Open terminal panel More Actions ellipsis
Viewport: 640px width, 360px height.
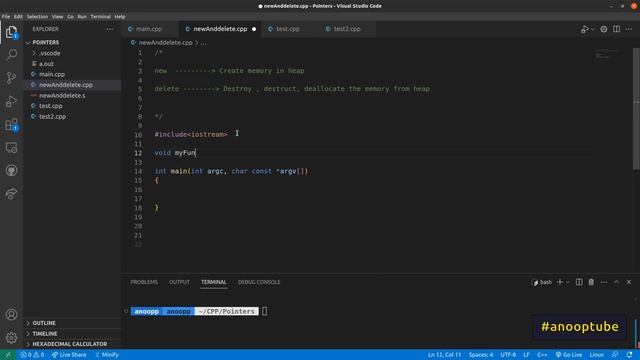604,282
